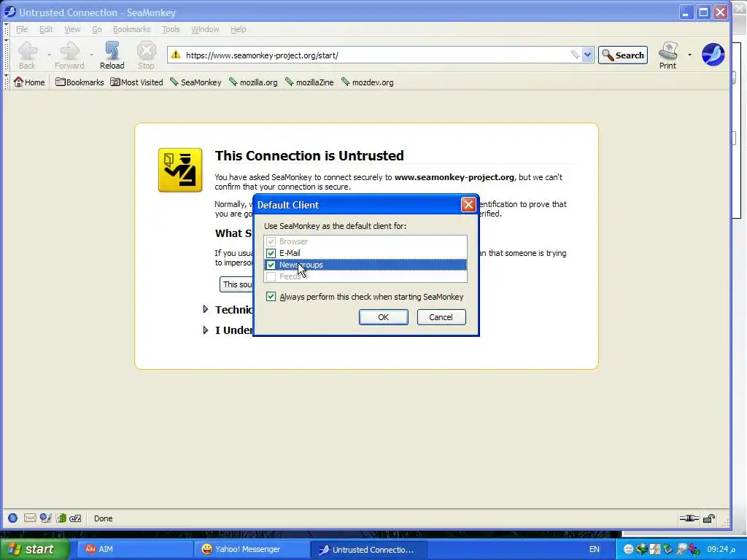This screenshot has height=560, width=747.
Task: Click the Default Client dialog title bar
Action: (x=357, y=205)
